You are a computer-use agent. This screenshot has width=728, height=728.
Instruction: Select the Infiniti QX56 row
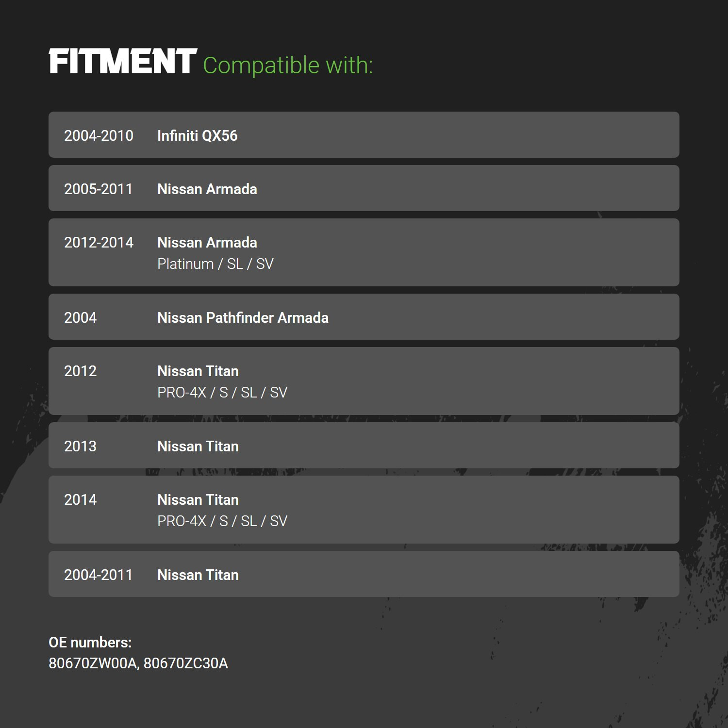pos(364,134)
